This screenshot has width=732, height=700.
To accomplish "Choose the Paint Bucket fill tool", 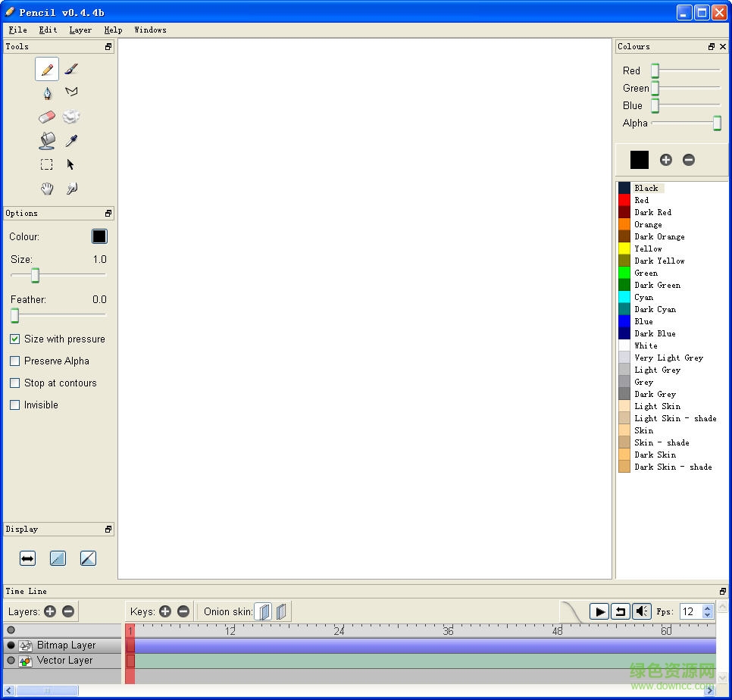I will coord(47,141).
